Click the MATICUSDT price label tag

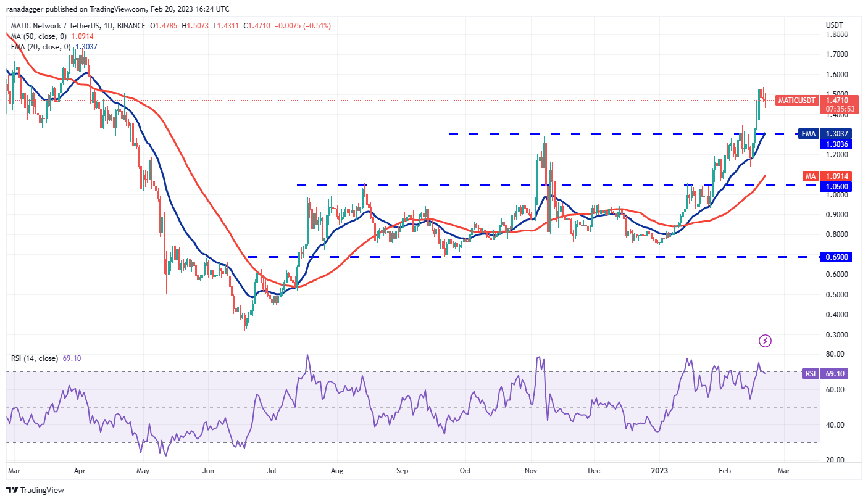(796, 100)
